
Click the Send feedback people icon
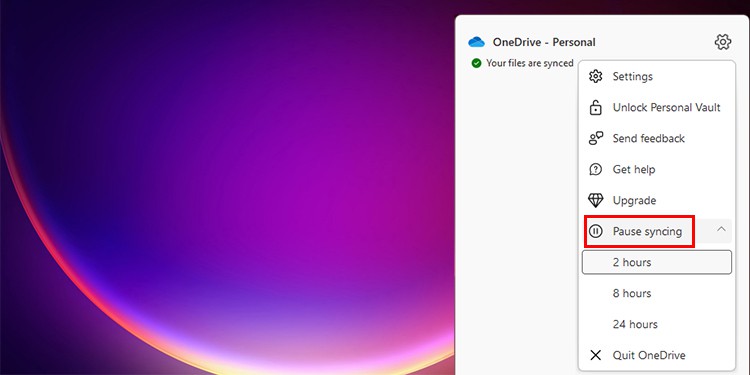tap(596, 139)
